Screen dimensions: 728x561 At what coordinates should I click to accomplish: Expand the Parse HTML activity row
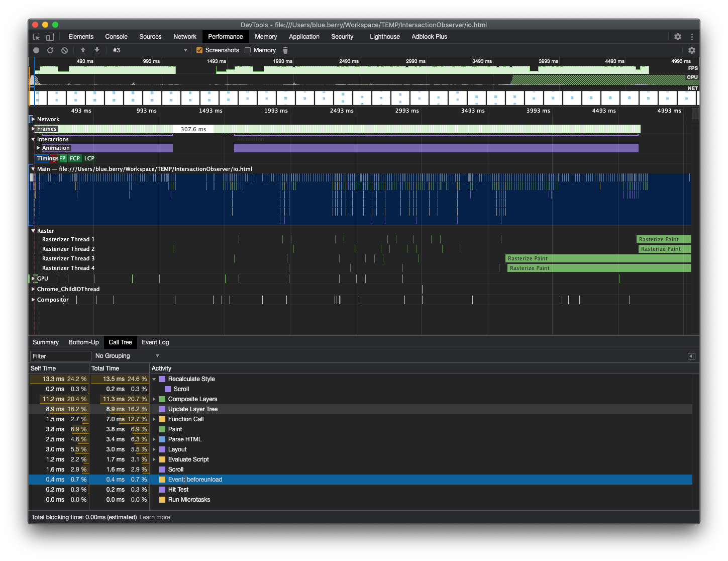154,439
